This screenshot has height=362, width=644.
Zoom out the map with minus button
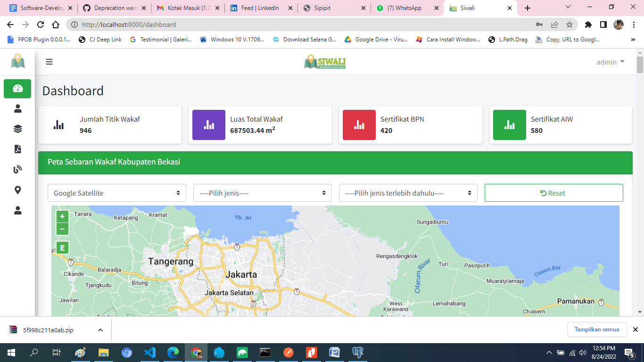62,229
